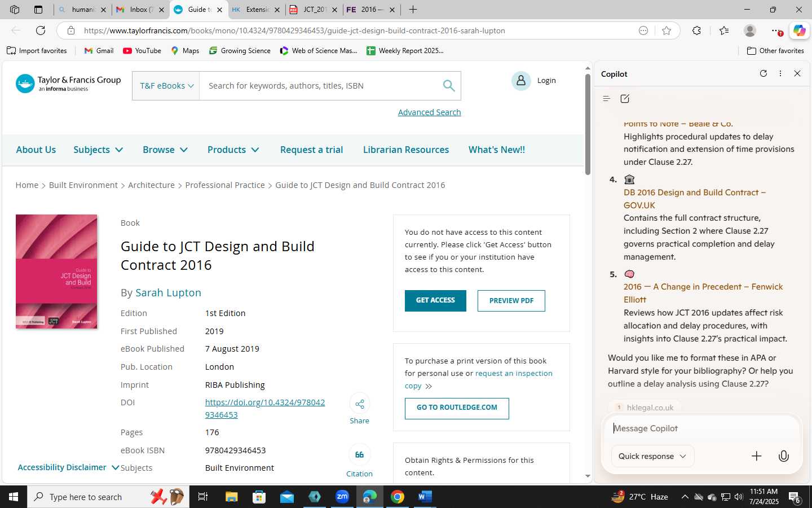Click the GET ACCESS button
The height and width of the screenshot is (508, 812).
point(435,301)
